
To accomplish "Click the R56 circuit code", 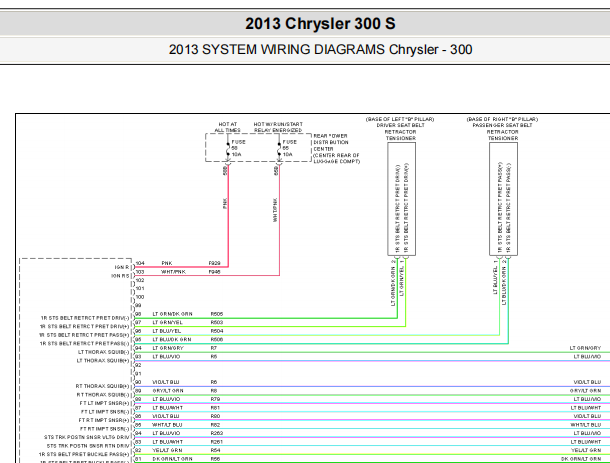I will pyautogui.click(x=216, y=459).
